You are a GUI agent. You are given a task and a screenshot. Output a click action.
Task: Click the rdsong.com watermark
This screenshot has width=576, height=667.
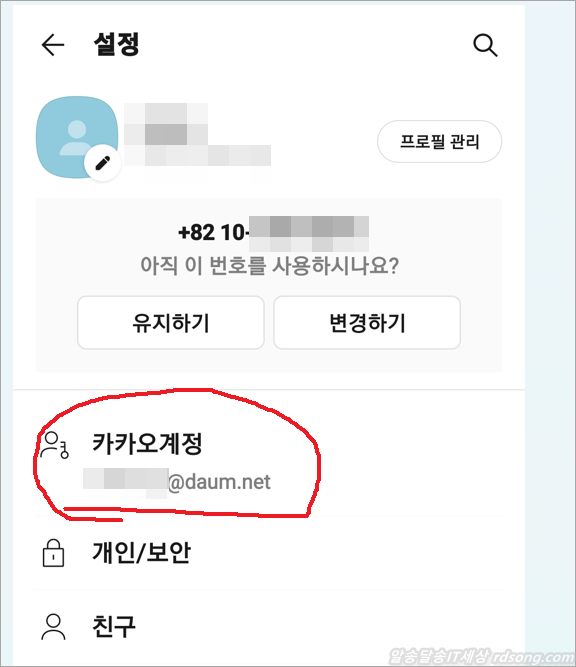click(482, 657)
